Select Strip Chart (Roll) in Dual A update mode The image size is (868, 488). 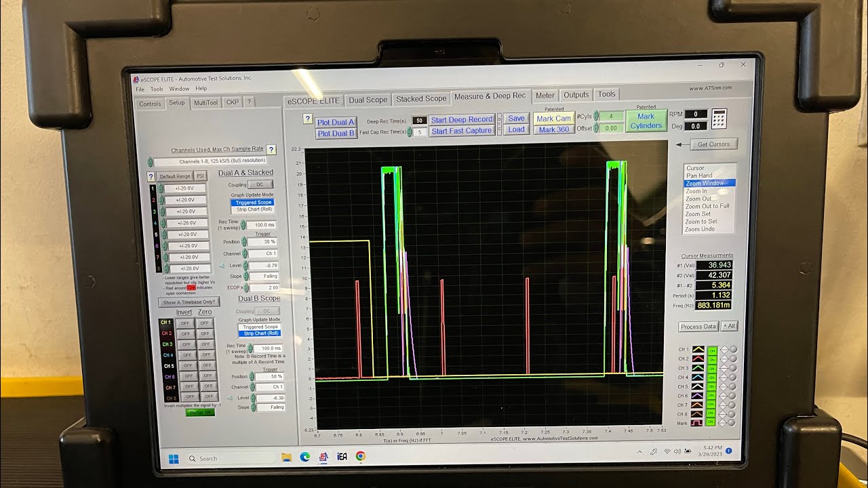click(253, 209)
